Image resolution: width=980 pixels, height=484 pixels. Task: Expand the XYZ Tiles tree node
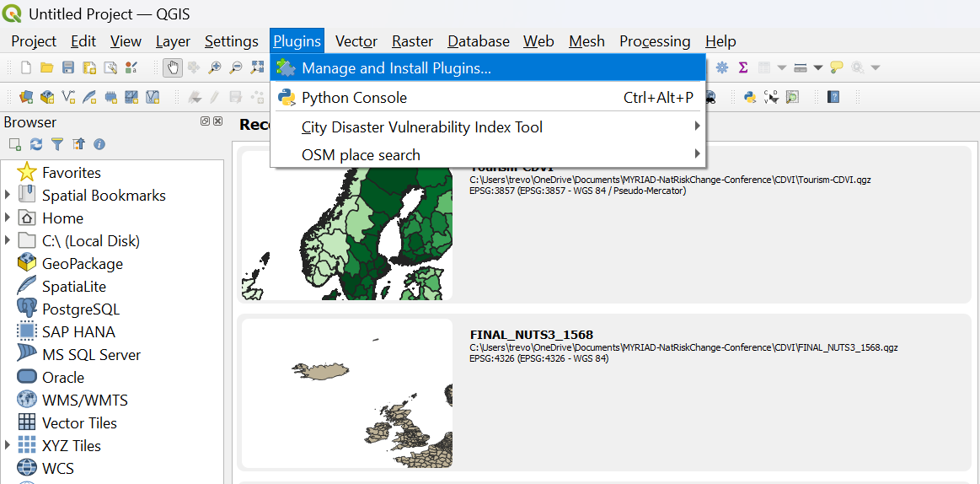click(8, 445)
